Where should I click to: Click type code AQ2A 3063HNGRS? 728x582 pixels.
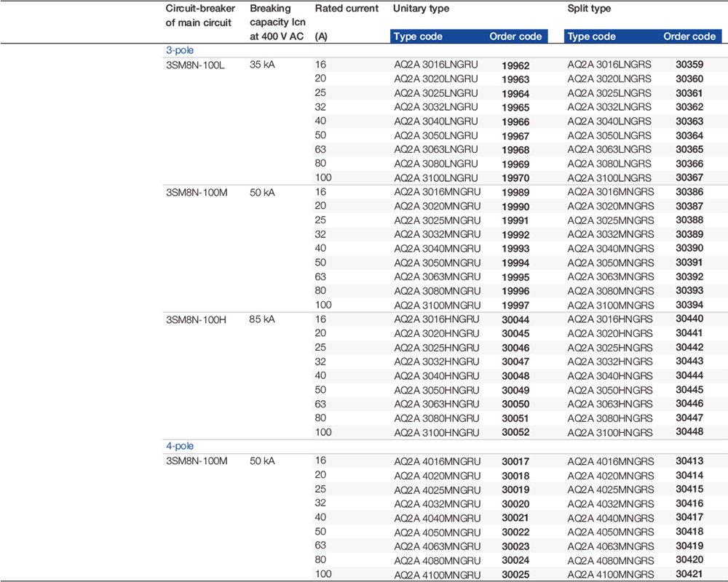click(x=610, y=404)
